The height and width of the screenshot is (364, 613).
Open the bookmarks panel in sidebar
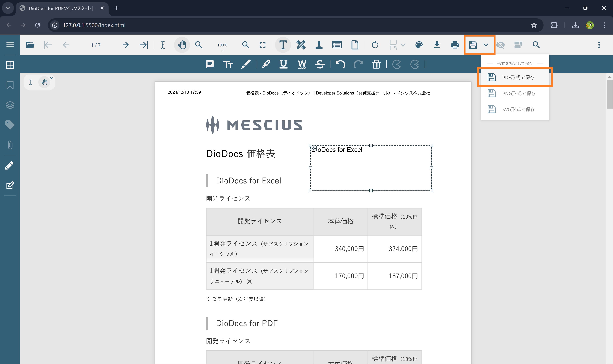coord(10,85)
